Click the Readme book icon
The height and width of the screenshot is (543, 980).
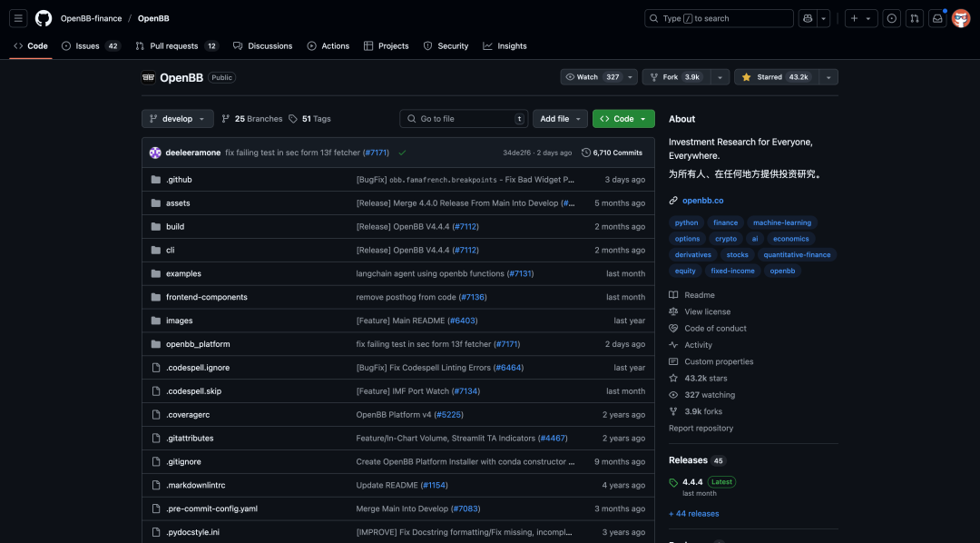[x=673, y=295]
